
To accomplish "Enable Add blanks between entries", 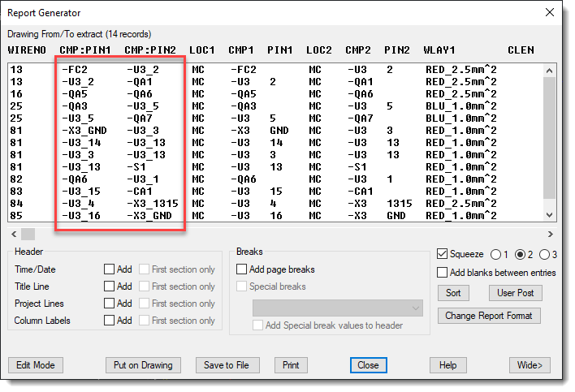I will (x=443, y=273).
